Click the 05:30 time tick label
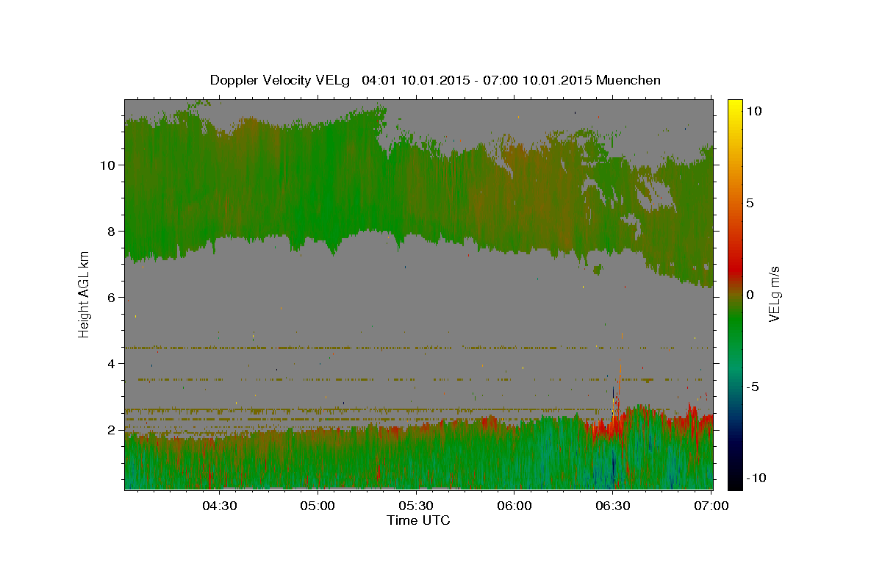882x588 pixels. 417,506
